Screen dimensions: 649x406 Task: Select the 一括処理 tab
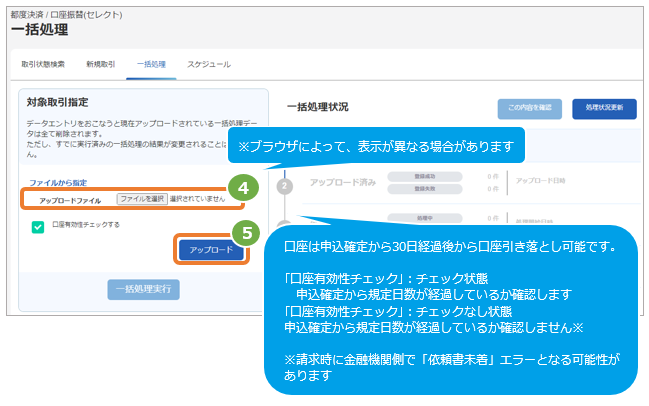(x=151, y=64)
